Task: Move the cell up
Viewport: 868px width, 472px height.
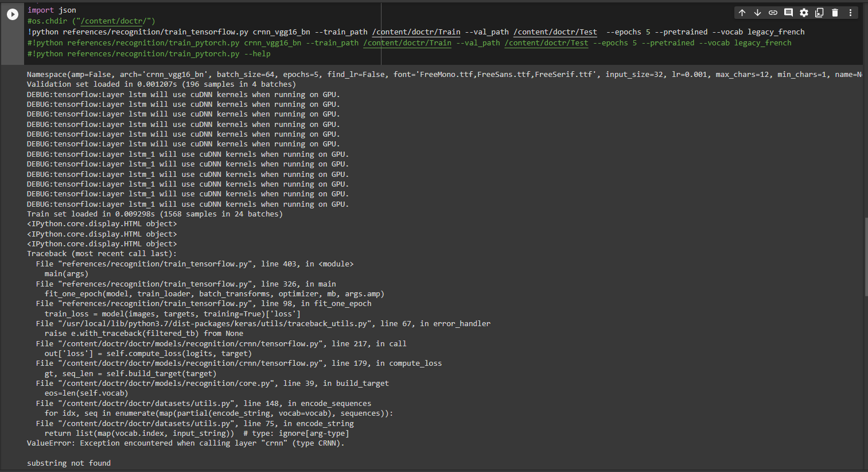Action: point(742,12)
